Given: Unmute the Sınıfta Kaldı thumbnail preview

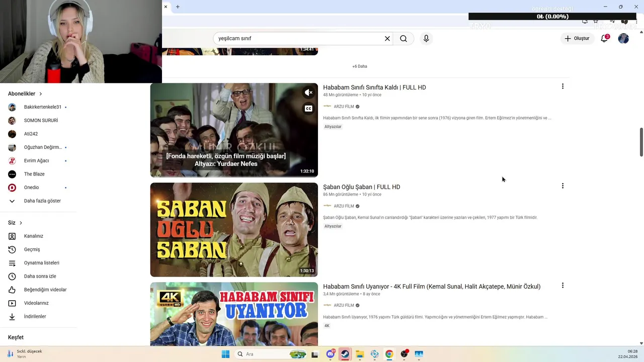Looking at the screenshot, I should click(x=308, y=93).
